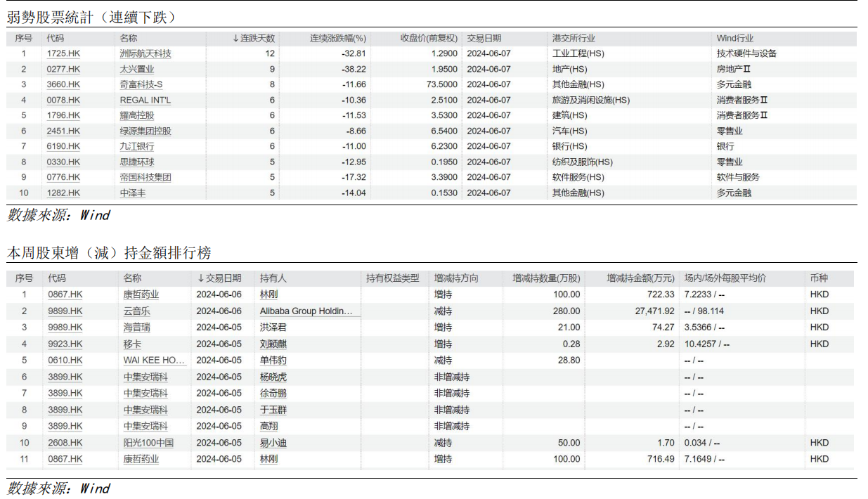Select average price cell 7.2233 / --
Screen dimensions: 868x499
click(704, 294)
